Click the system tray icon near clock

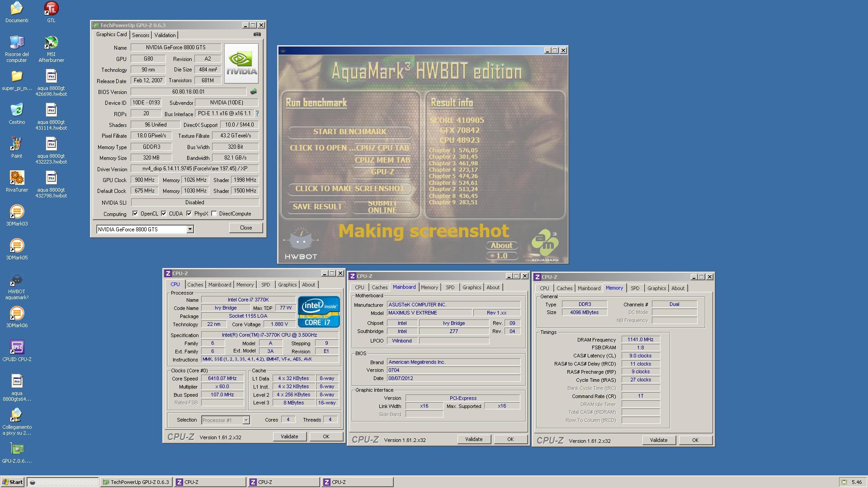(844, 482)
